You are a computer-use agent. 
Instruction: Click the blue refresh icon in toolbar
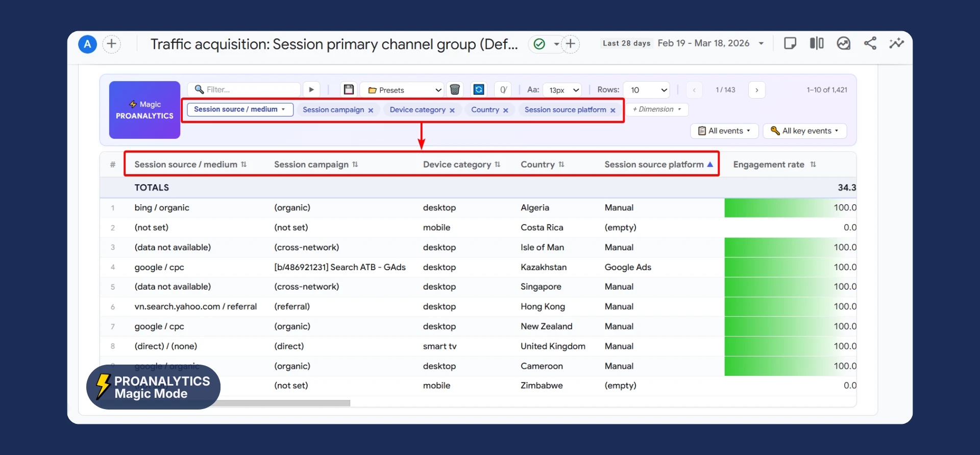point(479,90)
